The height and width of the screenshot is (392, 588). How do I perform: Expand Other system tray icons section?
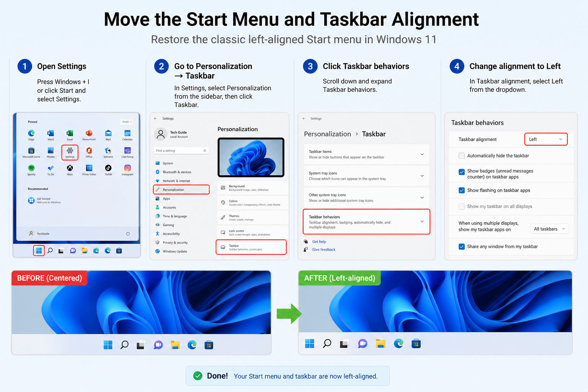click(x=366, y=198)
